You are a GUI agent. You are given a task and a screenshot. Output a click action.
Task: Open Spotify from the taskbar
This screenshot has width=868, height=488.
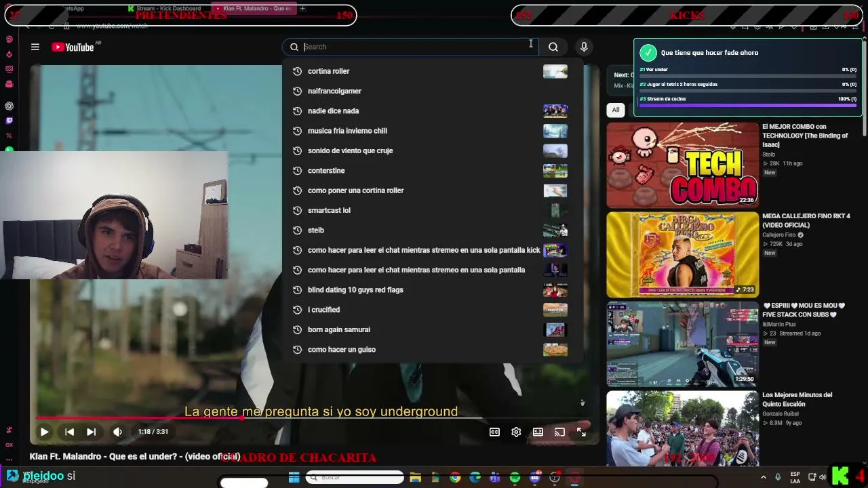coord(515,478)
